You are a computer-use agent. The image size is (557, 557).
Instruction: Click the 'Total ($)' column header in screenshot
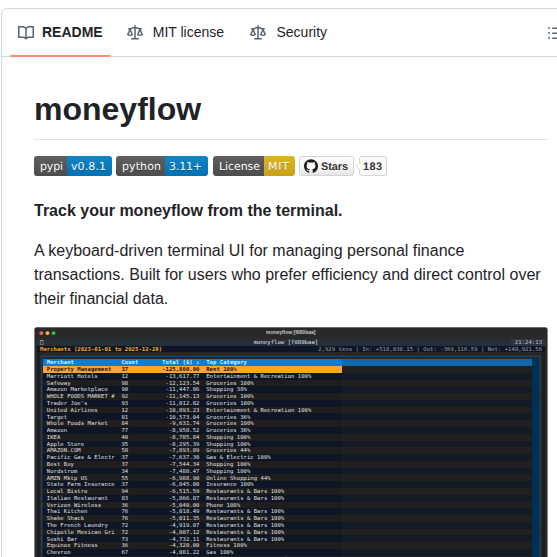point(180,362)
